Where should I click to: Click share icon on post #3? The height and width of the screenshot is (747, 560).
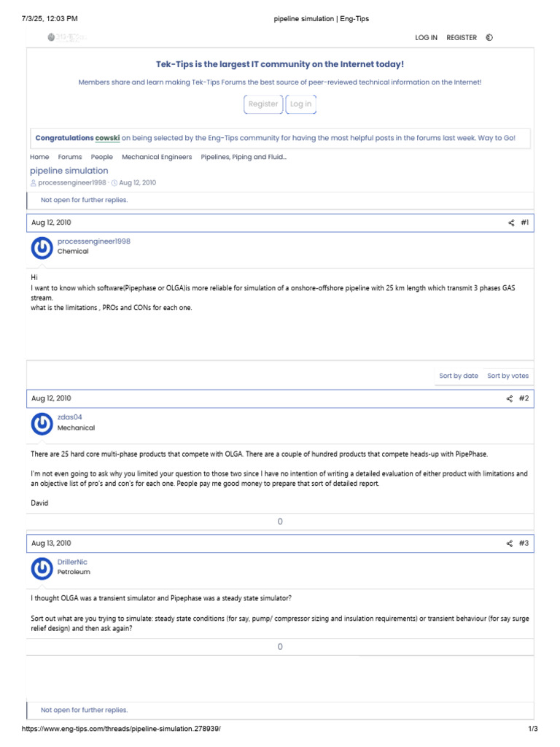point(510,543)
